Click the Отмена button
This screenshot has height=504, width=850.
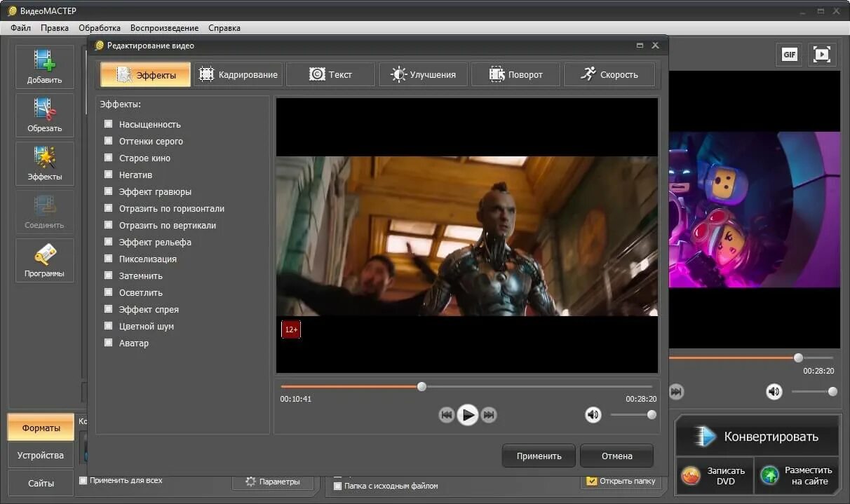point(616,456)
